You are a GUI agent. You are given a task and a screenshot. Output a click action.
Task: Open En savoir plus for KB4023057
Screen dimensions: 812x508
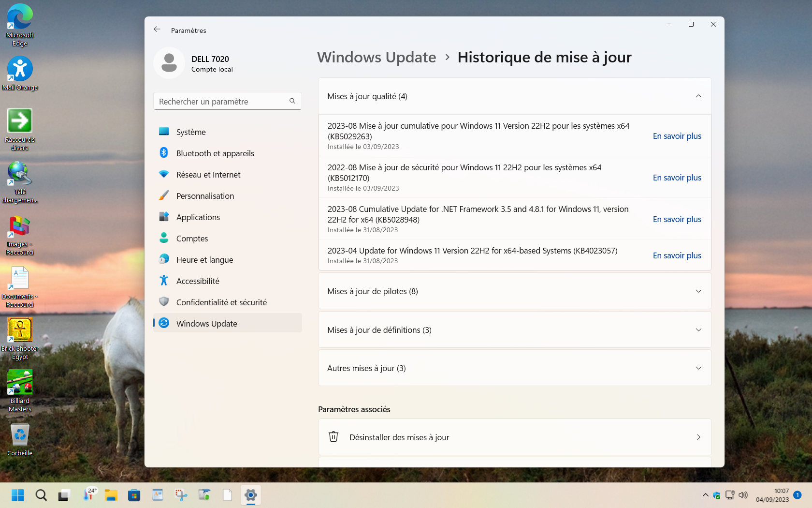pos(677,255)
